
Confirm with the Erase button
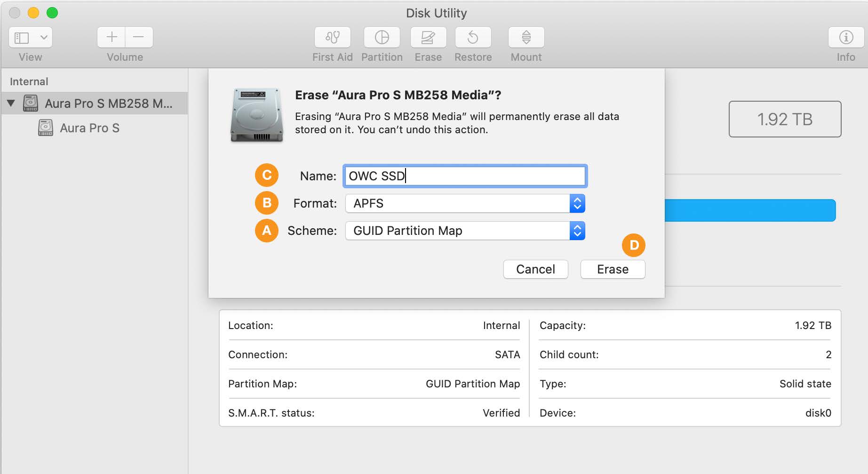tap(613, 269)
